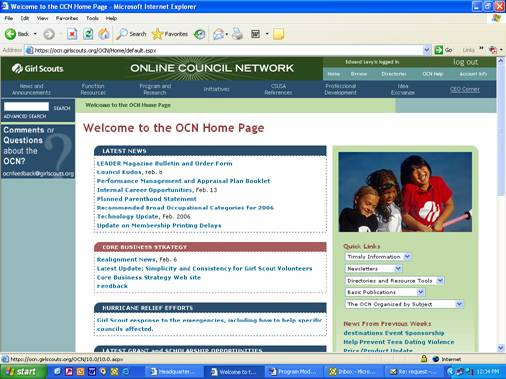Open the Back button history dropdown arrow

point(35,34)
